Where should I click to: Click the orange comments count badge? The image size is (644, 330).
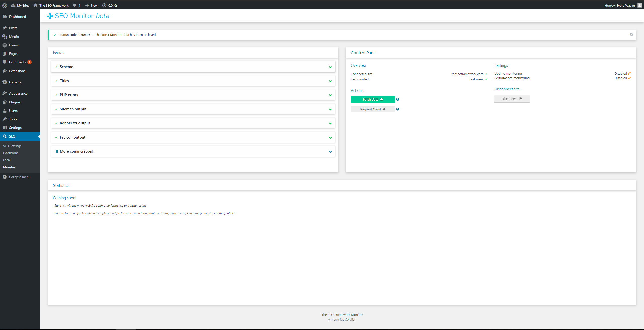pyautogui.click(x=29, y=62)
